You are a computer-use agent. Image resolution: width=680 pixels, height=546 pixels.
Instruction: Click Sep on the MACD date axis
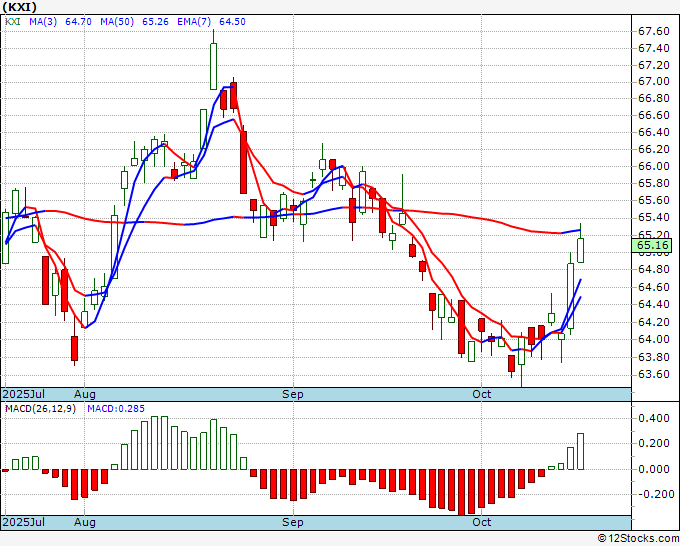(293, 522)
